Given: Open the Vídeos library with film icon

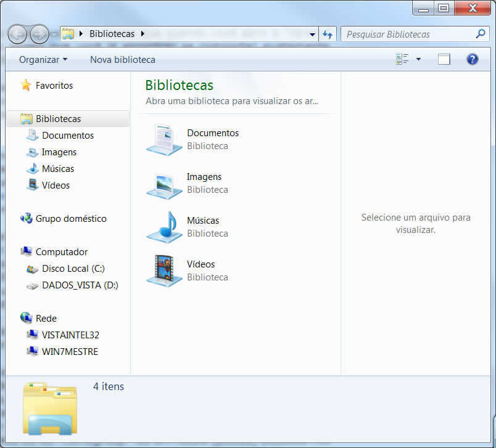Looking at the screenshot, I should (x=164, y=271).
